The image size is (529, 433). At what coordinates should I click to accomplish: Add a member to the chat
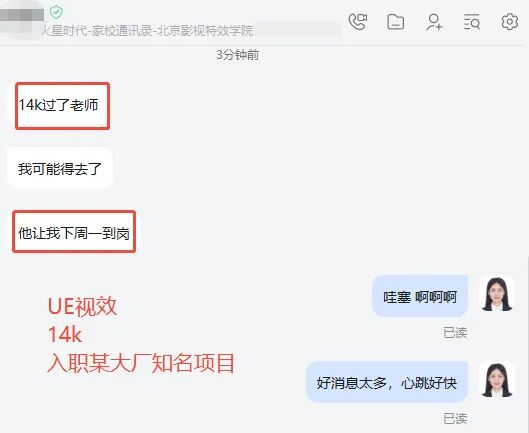pyautogui.click(x=434, y=22)
